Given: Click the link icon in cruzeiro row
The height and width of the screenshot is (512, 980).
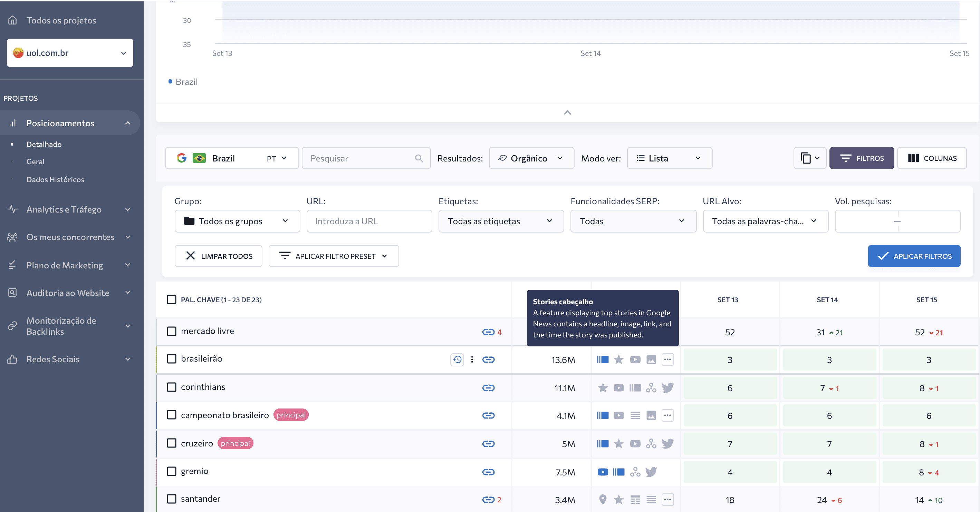Looking at the screenshot, I should (488, 444).
